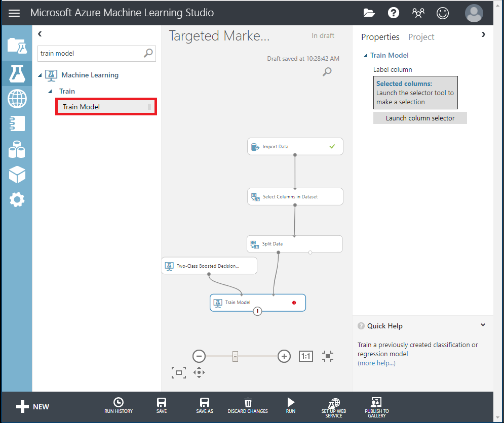Select the Properties tab
Screen dimensions: 504x423
380,37
